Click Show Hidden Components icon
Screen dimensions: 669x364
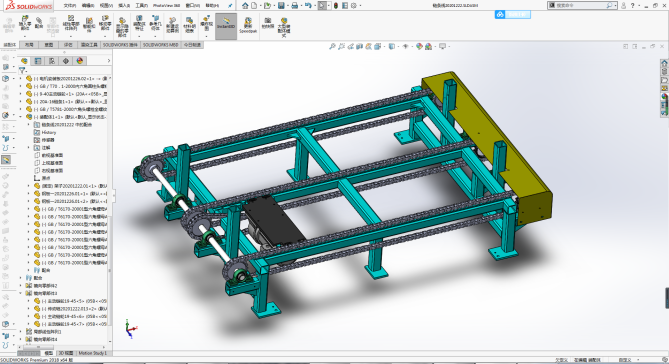(x=122, y=21)
